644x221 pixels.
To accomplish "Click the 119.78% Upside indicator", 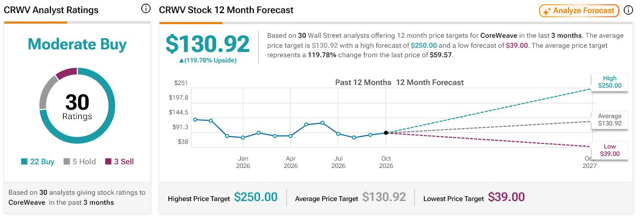I will pos(208,60).
